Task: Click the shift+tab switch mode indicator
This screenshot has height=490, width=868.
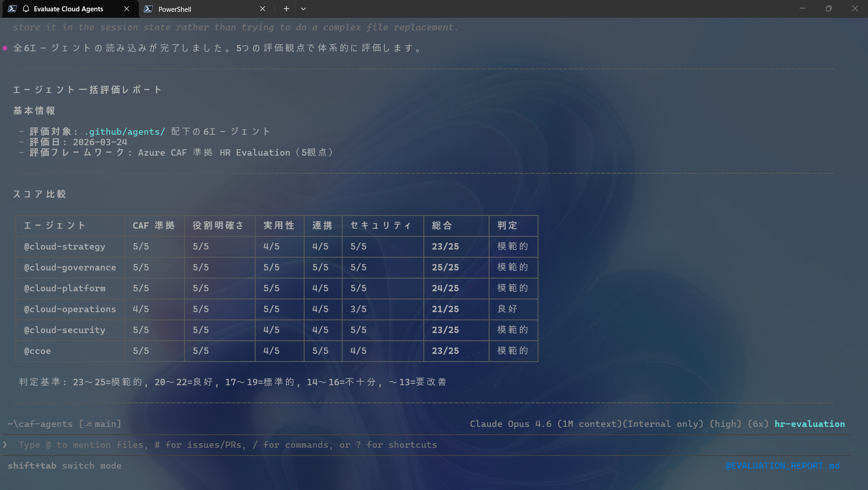Action: tap(65, 465)
